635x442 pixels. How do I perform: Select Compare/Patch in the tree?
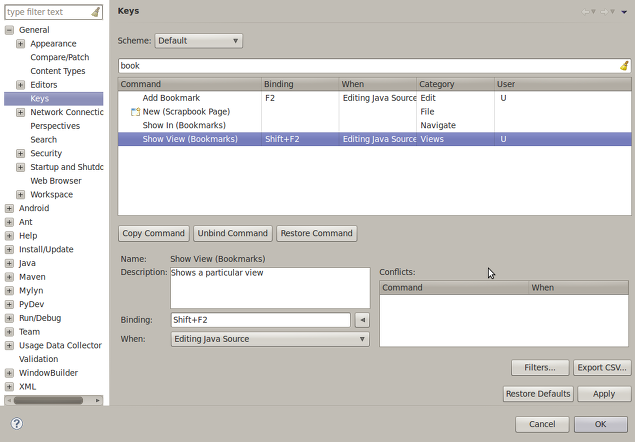click(60, 57)
